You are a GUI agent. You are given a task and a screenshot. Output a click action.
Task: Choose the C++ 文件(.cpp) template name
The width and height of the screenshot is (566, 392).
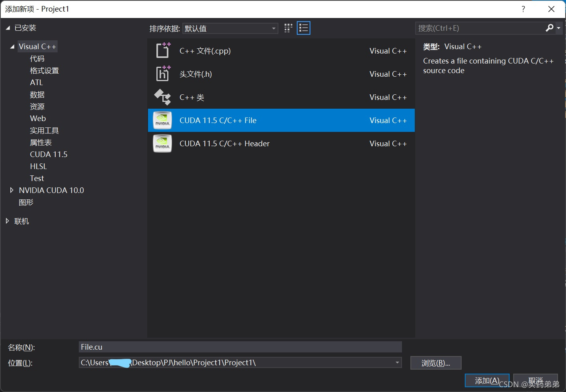click(205, 51)
